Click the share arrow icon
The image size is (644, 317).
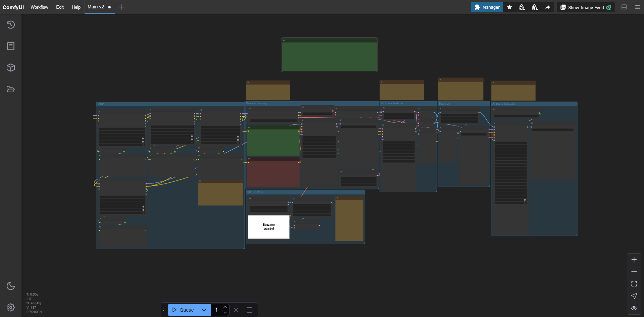tap(548, 7)
